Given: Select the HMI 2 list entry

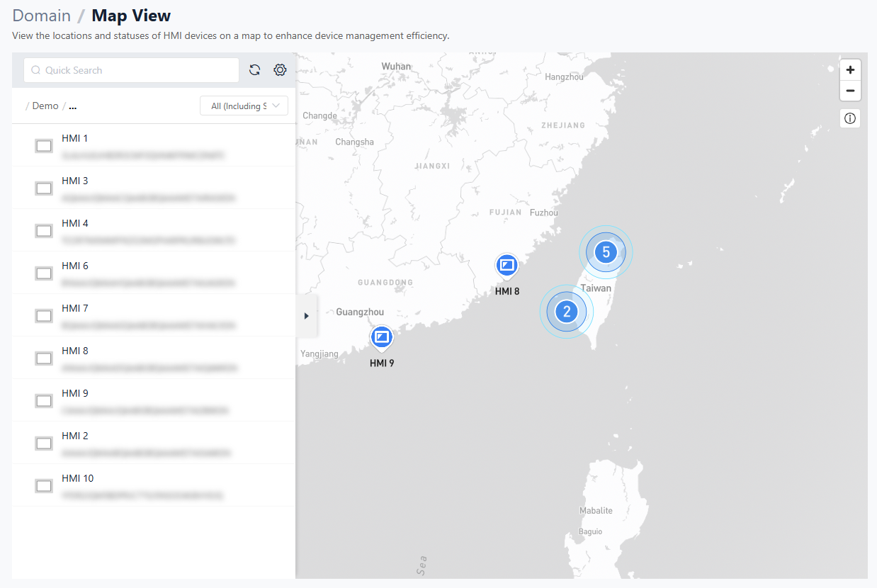Looking at the screenshot, I should tap(75, 436).
